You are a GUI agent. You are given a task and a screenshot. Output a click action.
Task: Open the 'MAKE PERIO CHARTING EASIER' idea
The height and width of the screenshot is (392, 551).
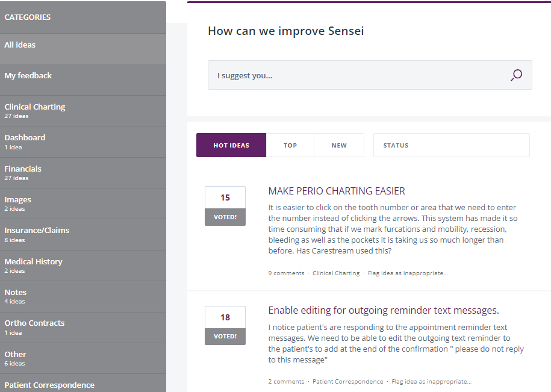(x=337, y=191)
